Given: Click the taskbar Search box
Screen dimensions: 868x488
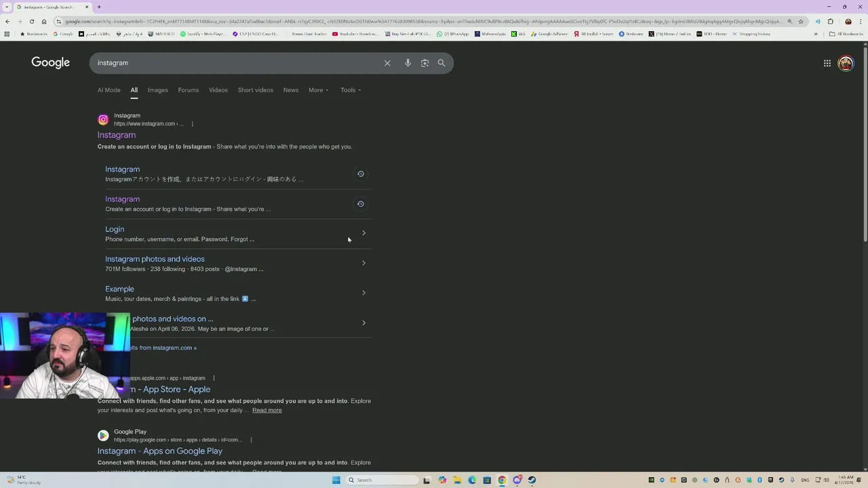Looking at the screenshot, I should [x=382, y=480].
